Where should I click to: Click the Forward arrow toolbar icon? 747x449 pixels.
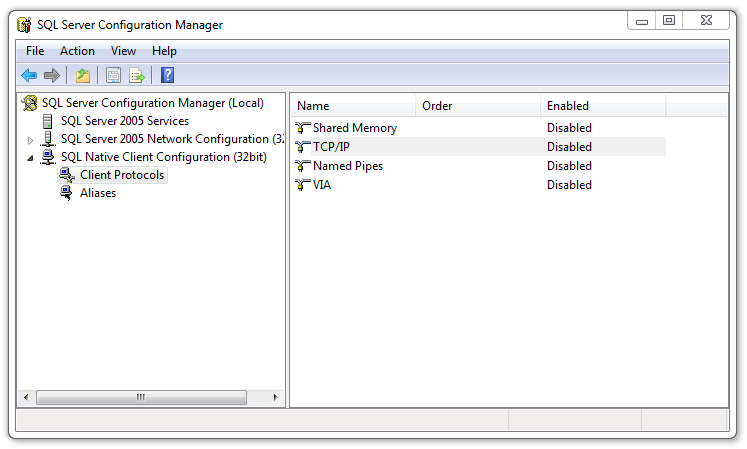[51, 75]
